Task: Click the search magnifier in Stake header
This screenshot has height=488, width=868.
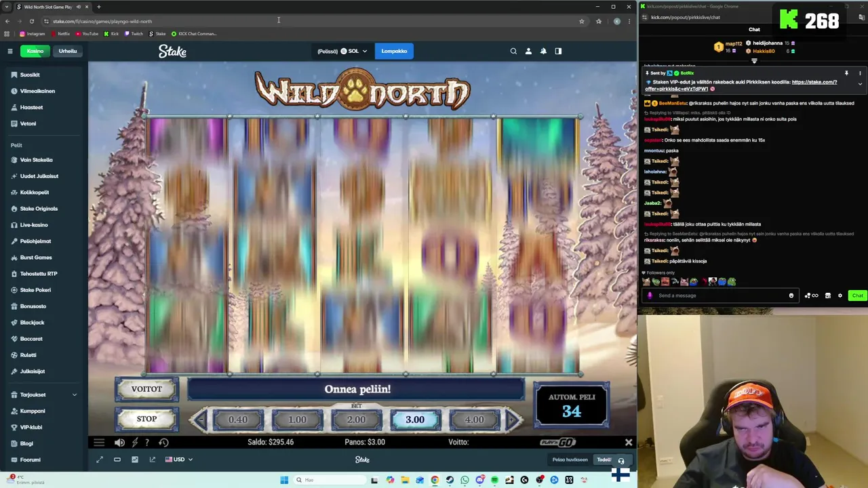Action: coord(513,51)
